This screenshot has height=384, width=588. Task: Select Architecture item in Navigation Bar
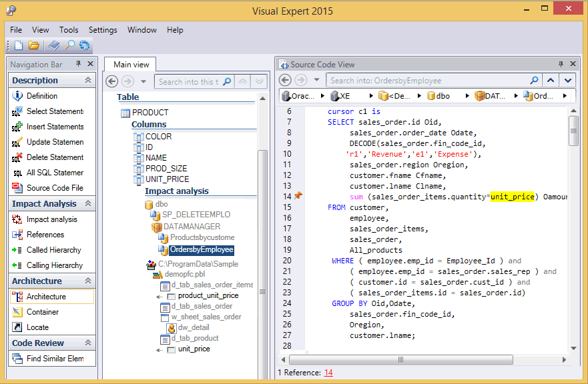click(52, 297)
